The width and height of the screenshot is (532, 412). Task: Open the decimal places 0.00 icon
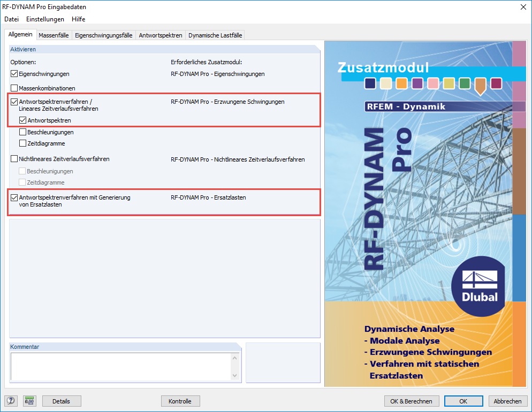pyautogui.click(x=29, y=401)
